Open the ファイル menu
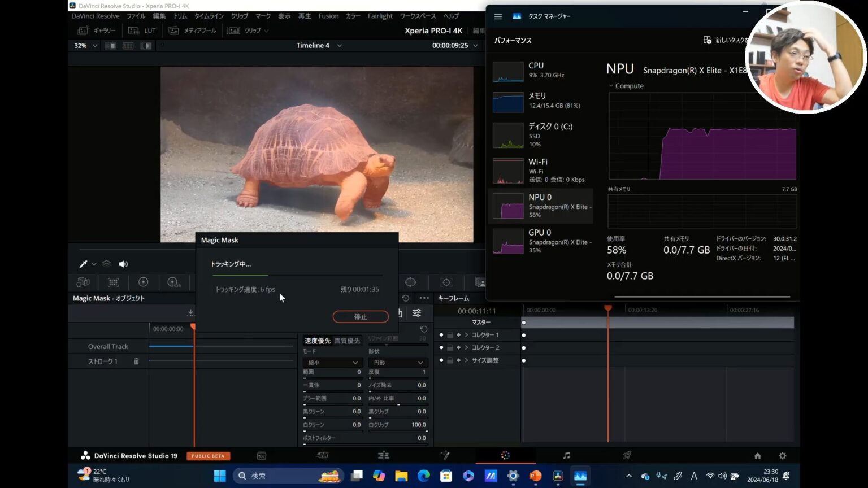The image size is (868, 488). 136,16
